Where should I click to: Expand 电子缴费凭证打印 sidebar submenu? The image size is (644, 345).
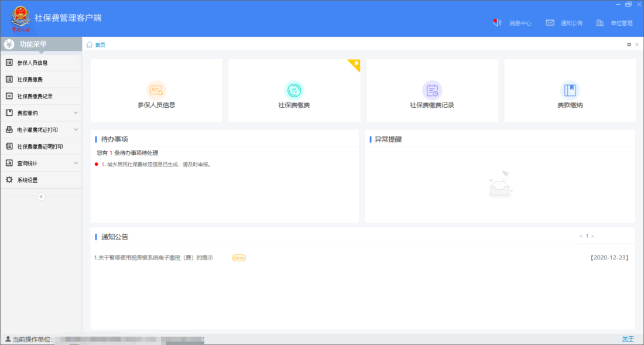point(76,129)
